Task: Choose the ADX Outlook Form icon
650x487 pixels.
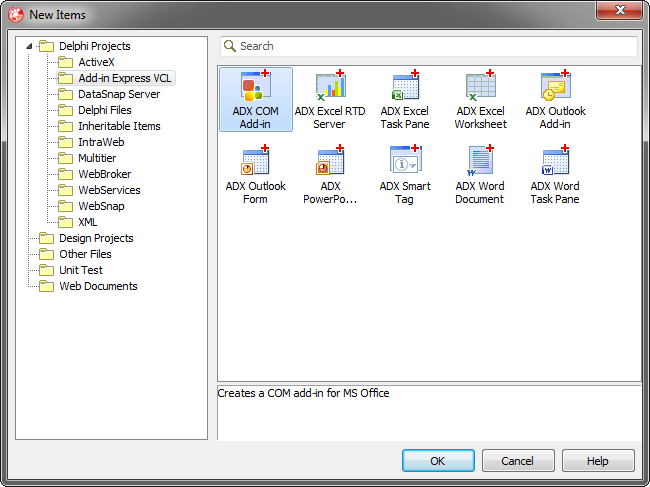Action: [x=255, y=160]
